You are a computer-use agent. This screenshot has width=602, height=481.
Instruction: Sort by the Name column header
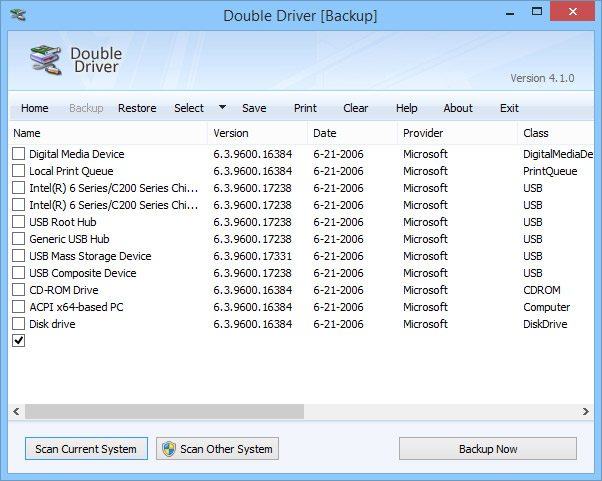[108, 133]
